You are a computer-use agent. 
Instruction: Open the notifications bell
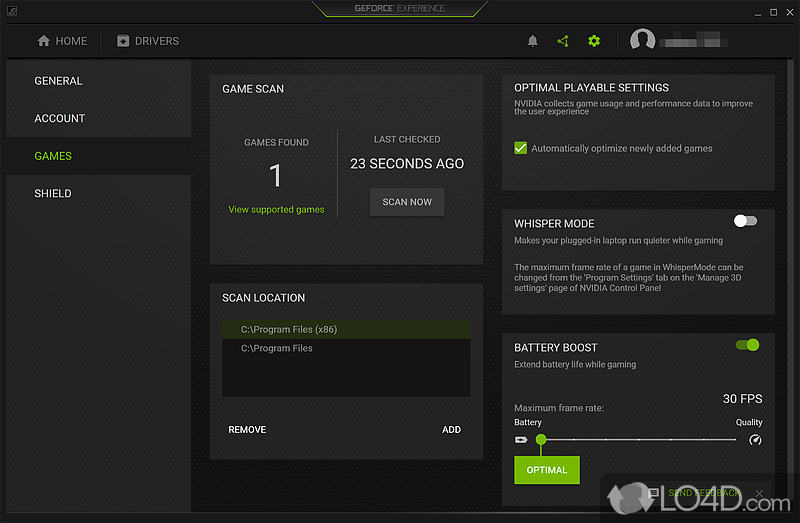pyautogui.click(x=533, y=41)
